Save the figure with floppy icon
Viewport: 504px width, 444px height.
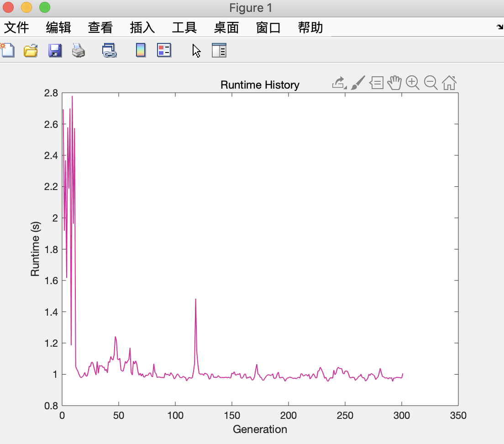coord(55,51)
